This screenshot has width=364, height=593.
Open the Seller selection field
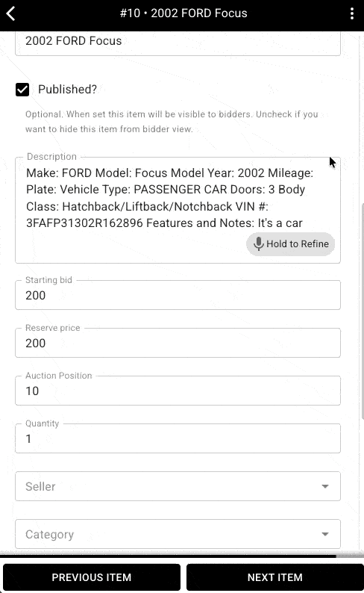(178, 486)
